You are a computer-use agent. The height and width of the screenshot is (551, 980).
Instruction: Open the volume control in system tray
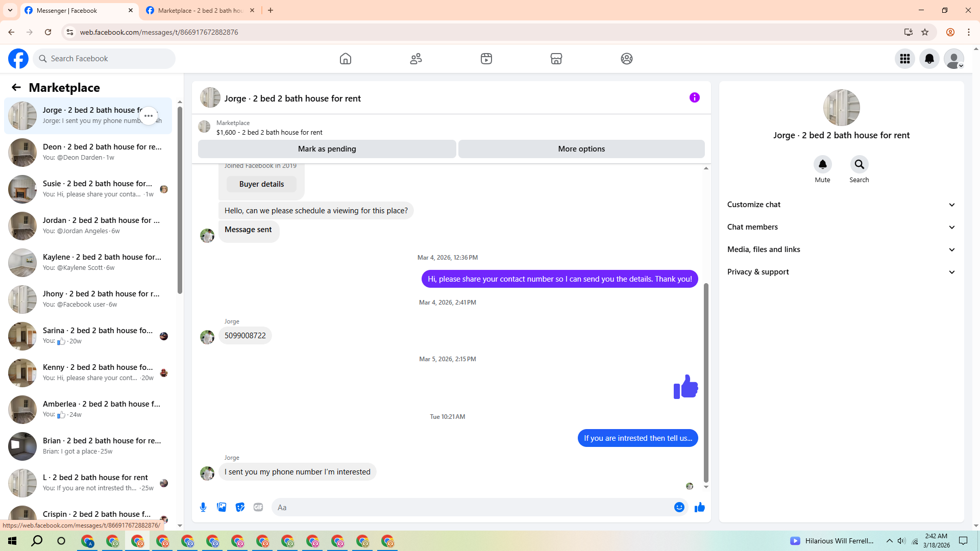(901, 541)
